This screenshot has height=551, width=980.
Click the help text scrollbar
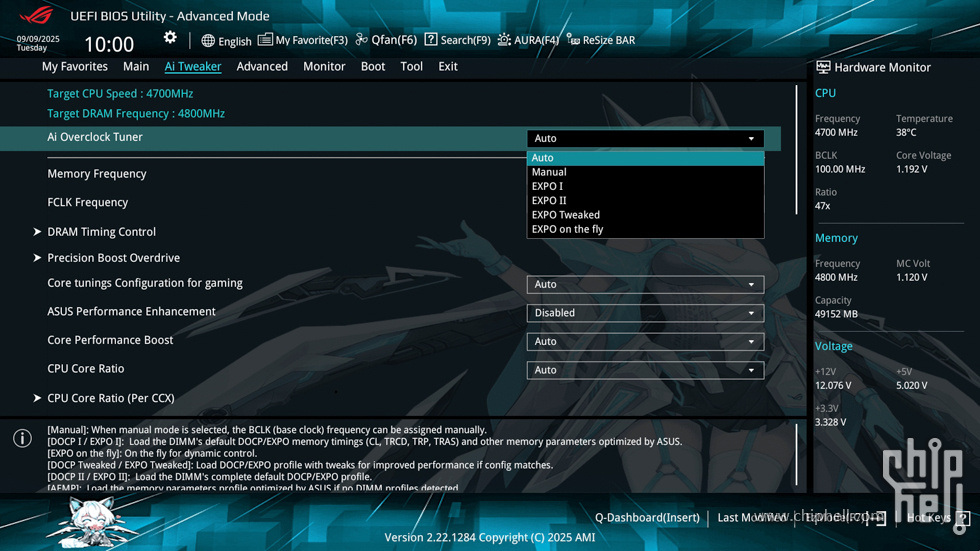796,454
